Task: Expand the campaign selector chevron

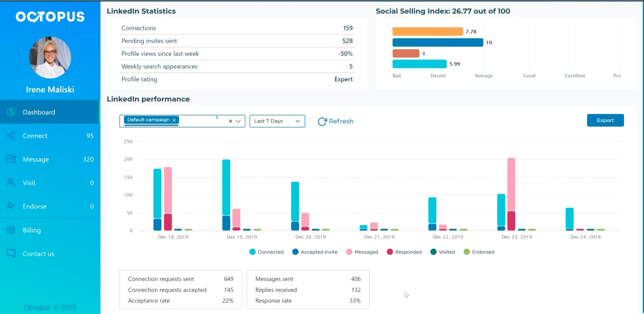Action: tap(238, 121)
